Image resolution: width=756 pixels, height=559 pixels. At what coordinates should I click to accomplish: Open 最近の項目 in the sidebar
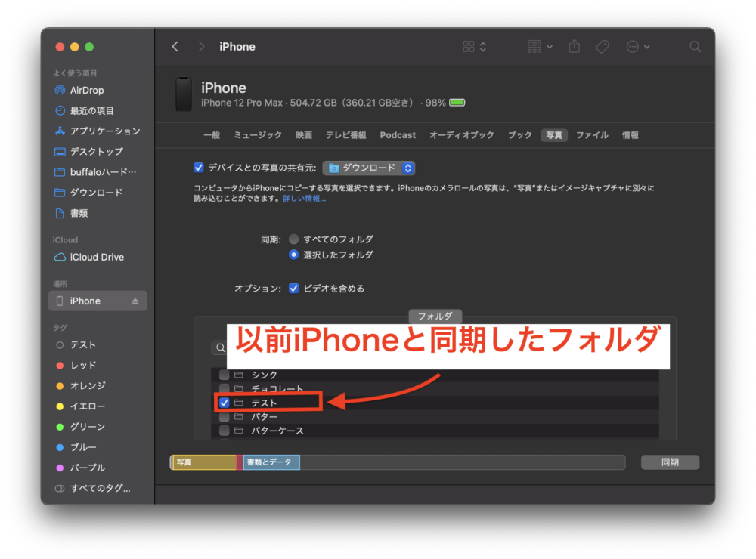click(x=91, y=111)
